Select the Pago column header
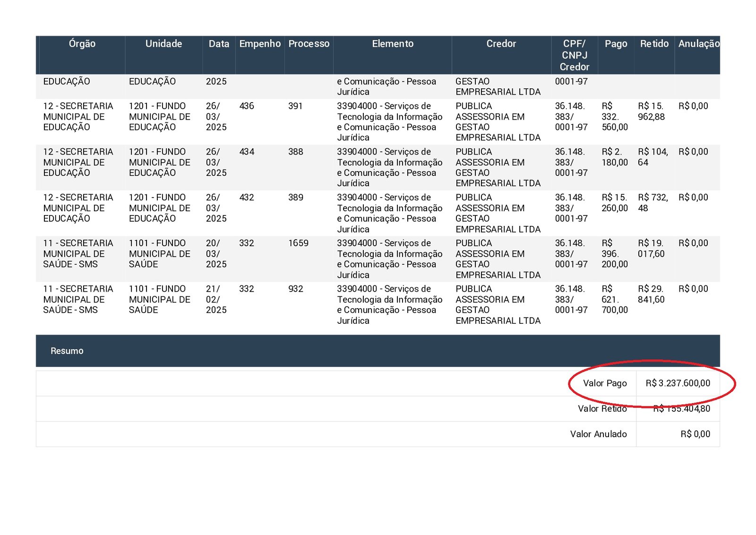The height and width of the screenshot is (535, 756). pyautogui.click(x=616, y=44)
